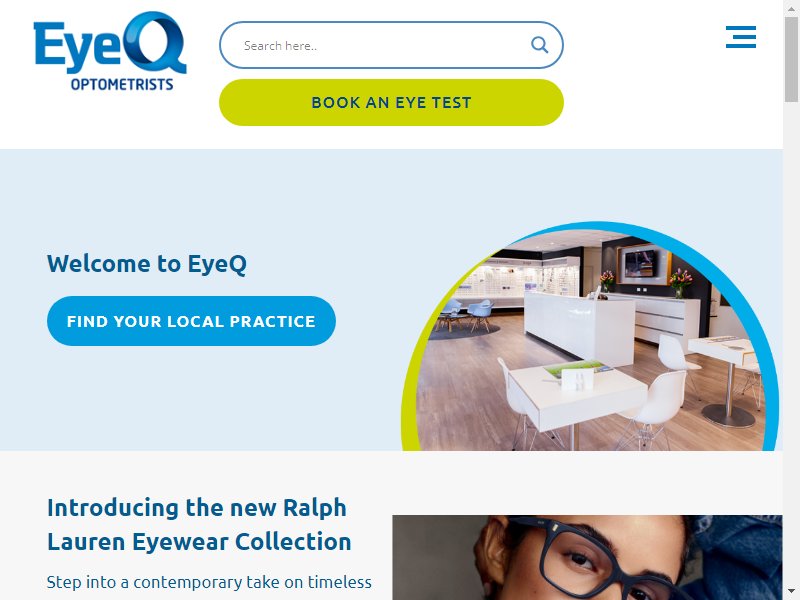Click the OPTOMETRISTS text under the logo
The height and width of the screenshot is (600, 800).
[122, 84]
